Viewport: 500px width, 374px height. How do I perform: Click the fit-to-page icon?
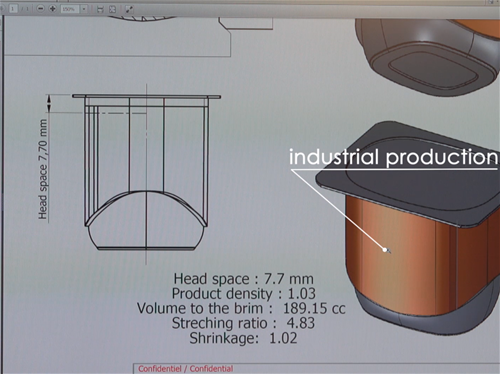tap(112, 9)
